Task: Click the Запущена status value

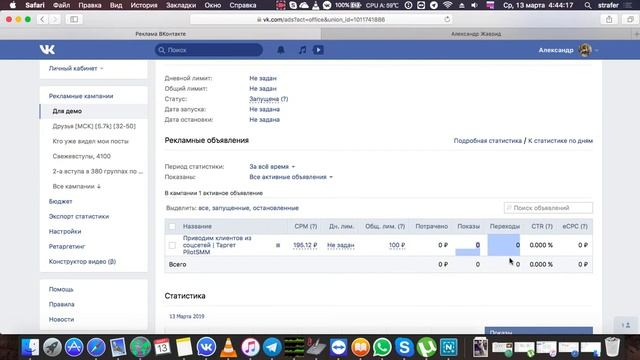Action: [x=264, y=99]
